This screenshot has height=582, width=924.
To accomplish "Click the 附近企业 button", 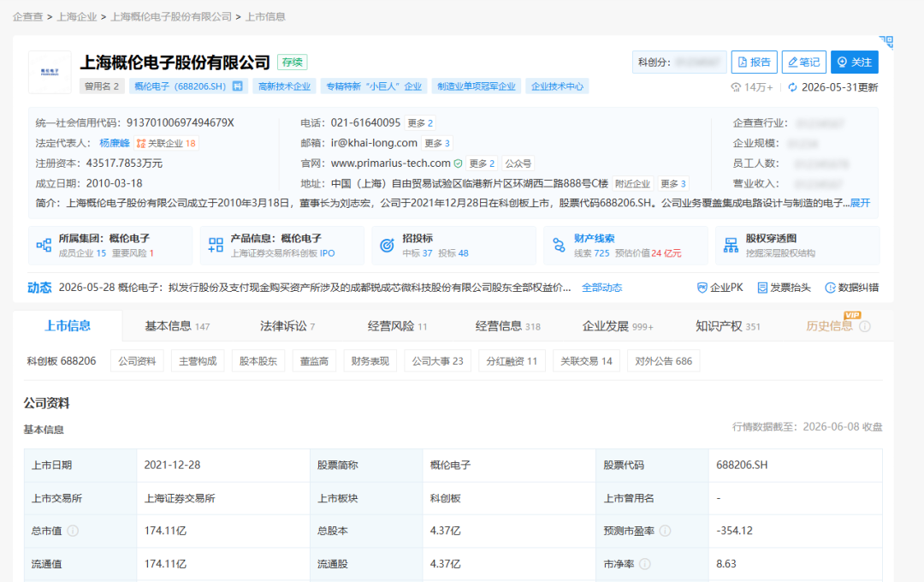I will coord(632,183).
